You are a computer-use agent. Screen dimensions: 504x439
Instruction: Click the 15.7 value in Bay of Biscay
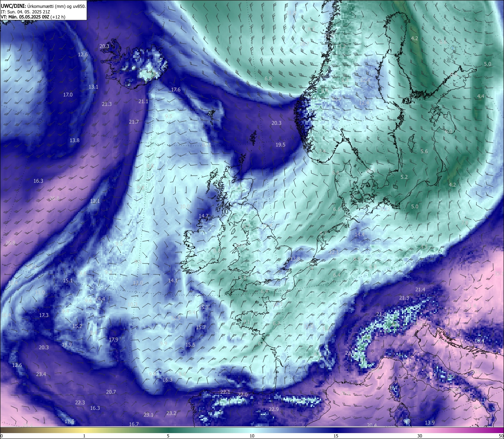pyautogui.click(x=201, y=328)
